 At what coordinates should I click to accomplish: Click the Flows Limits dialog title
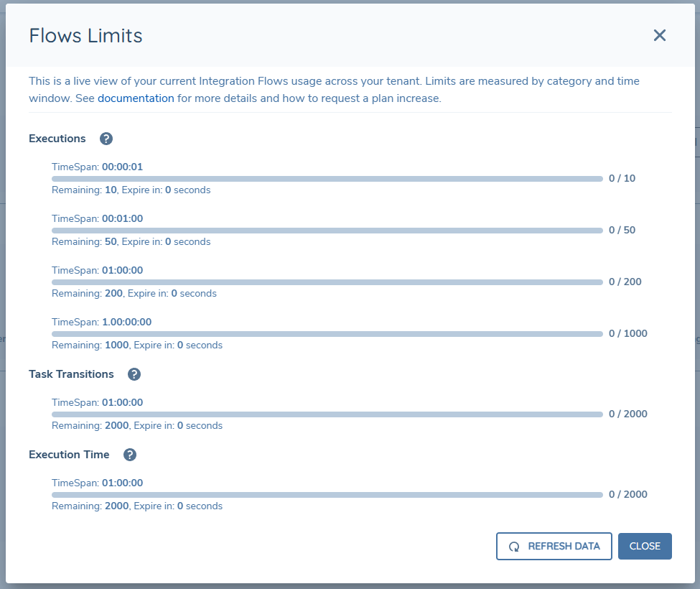click(x=85, y=35)
